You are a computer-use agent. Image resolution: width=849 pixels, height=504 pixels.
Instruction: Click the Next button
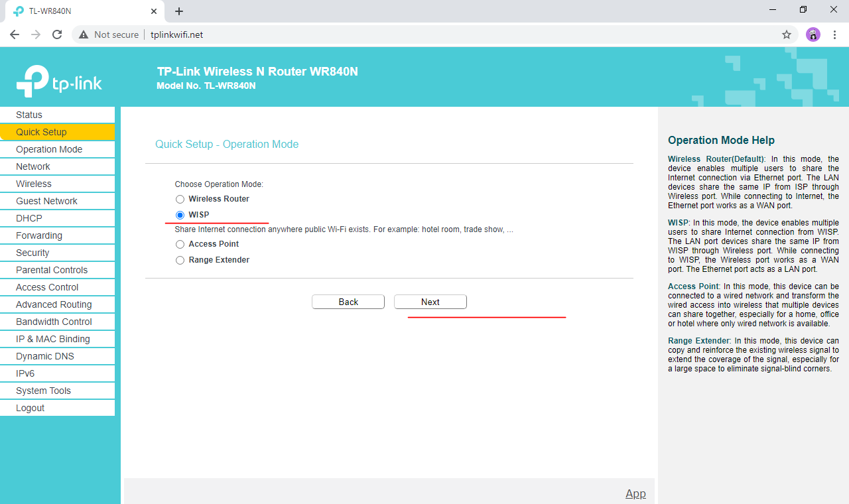(x=430, y=302)
